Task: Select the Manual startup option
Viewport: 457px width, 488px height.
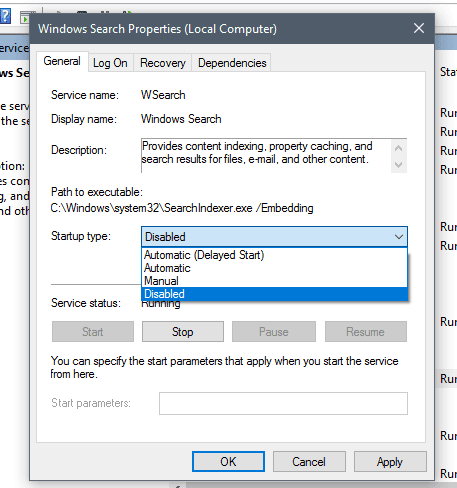Action: 274,281
